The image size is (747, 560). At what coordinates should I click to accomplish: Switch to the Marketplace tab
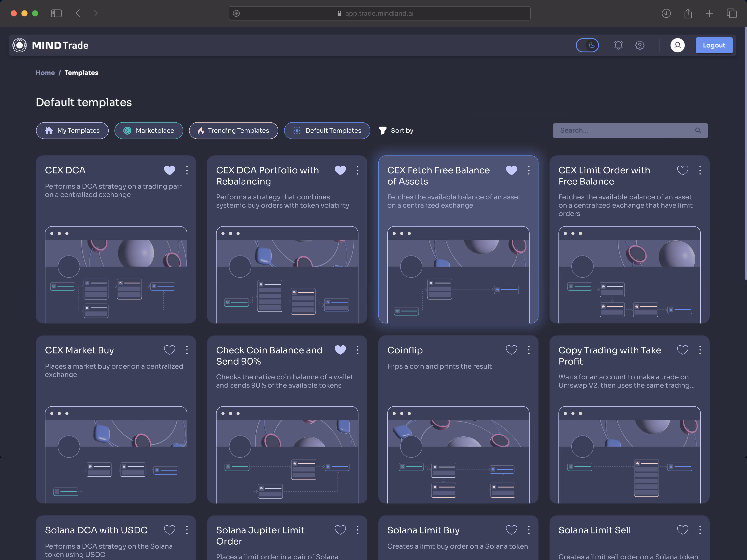149,131
